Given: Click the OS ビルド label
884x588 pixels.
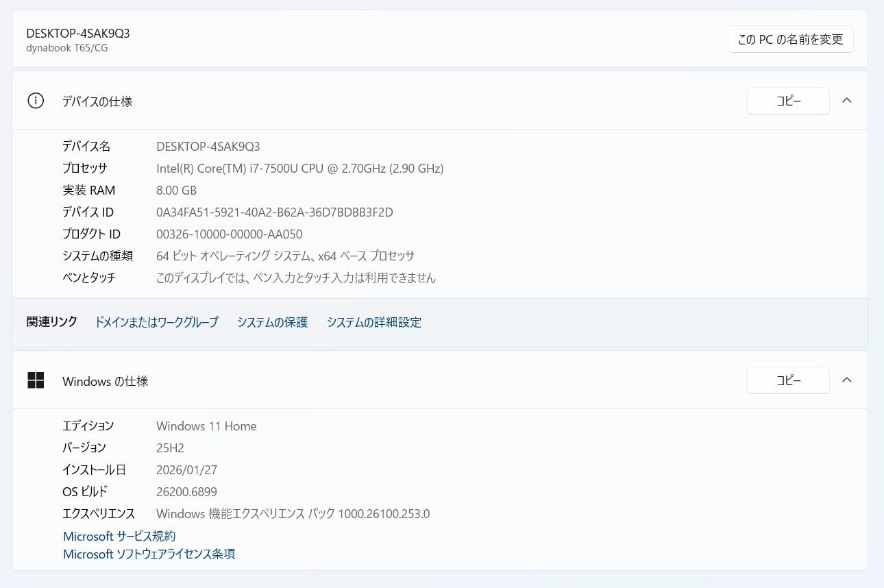Looking at the screenshot, I should [85, 492].
